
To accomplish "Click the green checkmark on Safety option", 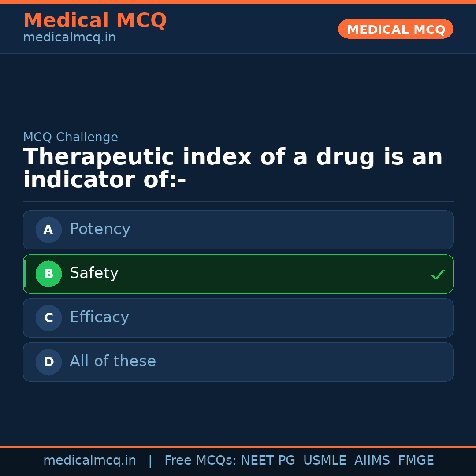I will (437, 275).
